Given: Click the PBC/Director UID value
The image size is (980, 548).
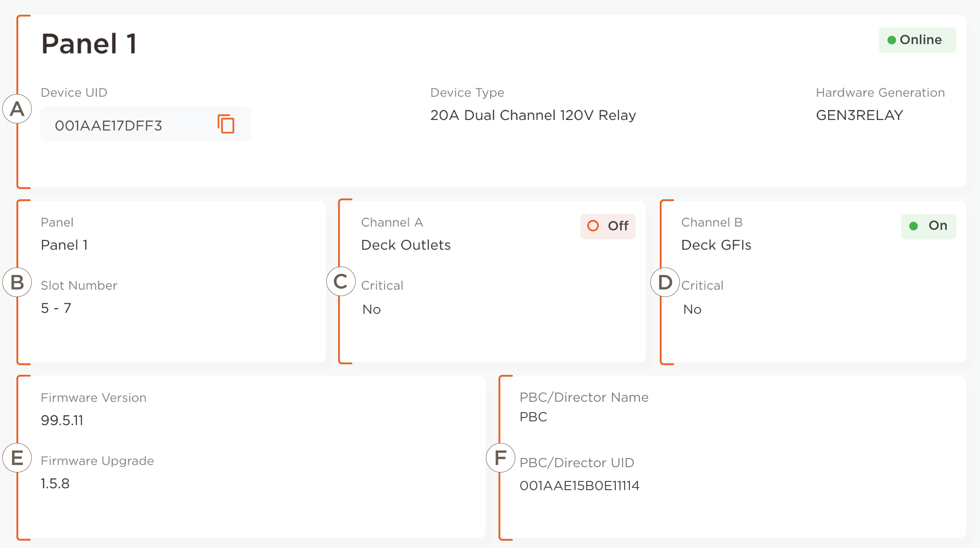Looking at the screenshot, I should pos(579,485).
